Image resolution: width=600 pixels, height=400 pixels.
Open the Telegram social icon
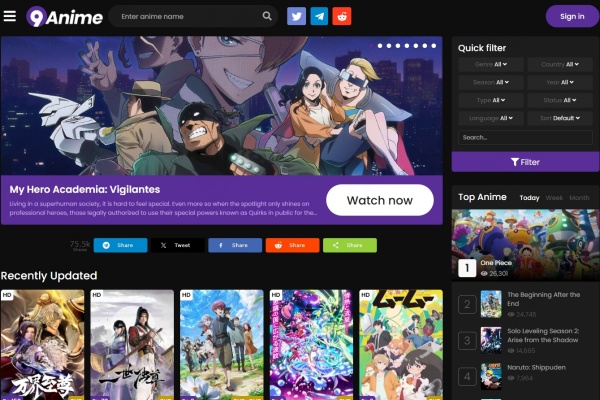(319, 16)
